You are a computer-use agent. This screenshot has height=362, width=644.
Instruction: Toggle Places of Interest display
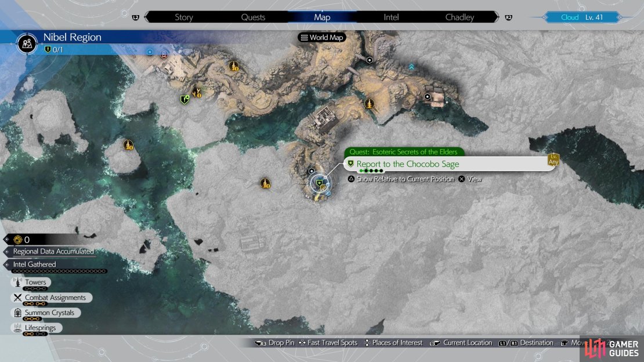click(x=393, y=343)
